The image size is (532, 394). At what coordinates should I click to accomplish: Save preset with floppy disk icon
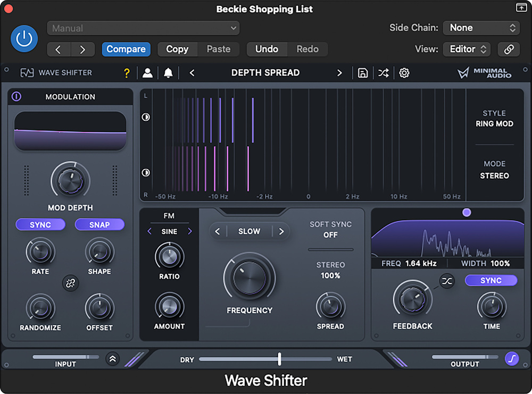[363, 73]
